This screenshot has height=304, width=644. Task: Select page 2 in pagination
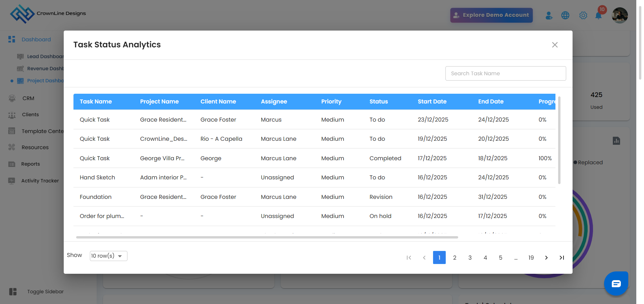click(454, 258)
